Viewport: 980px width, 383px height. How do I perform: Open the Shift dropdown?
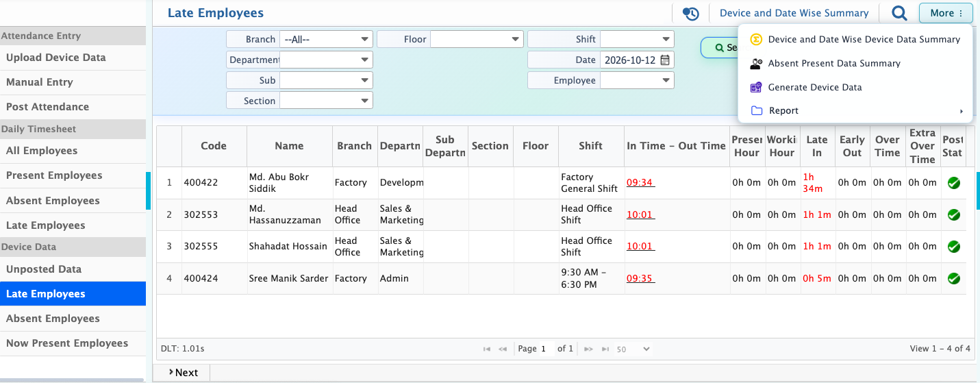pyautogui.click(x=637, y=39)
